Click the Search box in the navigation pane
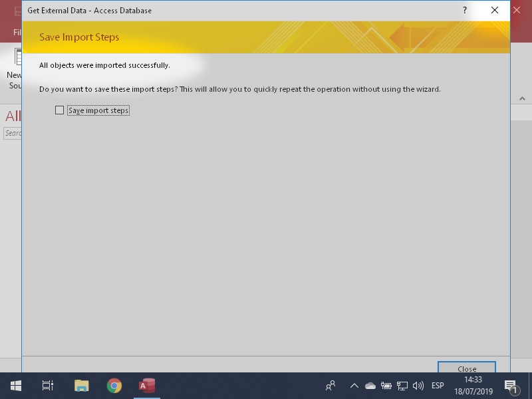Image resolution: width=532 pixels, height=399 pixels. [x=12, y=133]
